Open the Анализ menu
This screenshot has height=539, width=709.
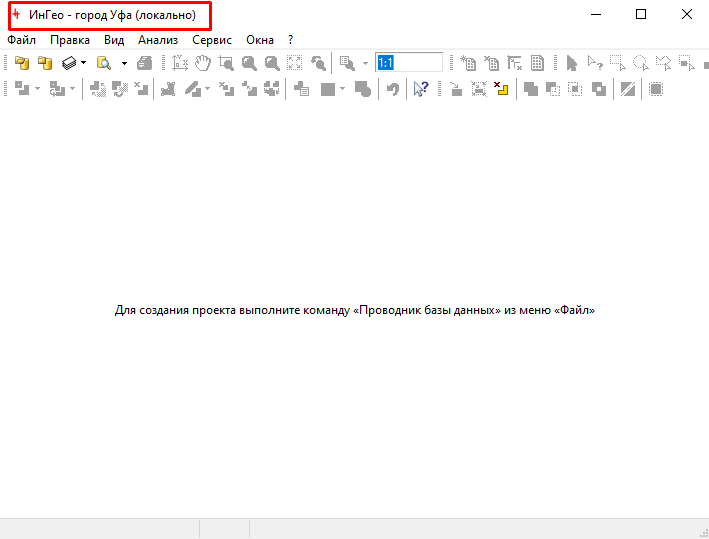coord(158,40)
